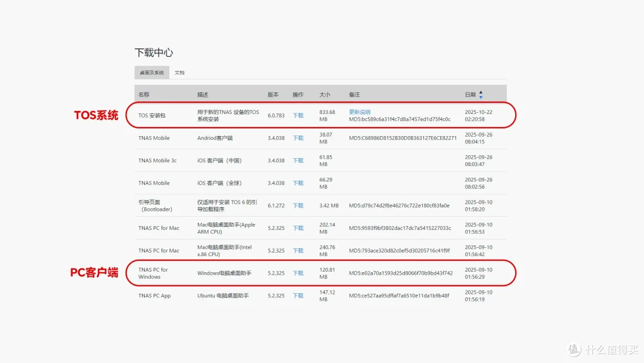644x363 pixels.
Task: Click the Android客户端 description
Action: click(x=215, y=138)
